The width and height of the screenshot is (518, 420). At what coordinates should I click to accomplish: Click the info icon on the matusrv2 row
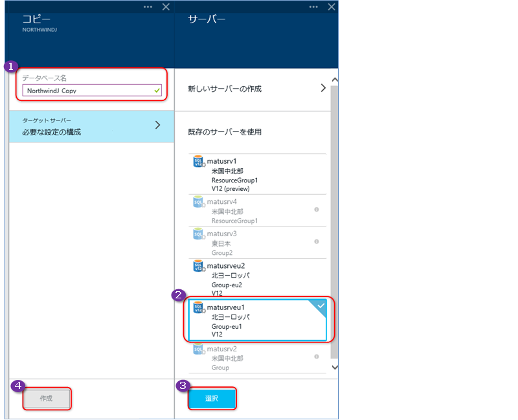pyautogui.click(x=317, y=357)
